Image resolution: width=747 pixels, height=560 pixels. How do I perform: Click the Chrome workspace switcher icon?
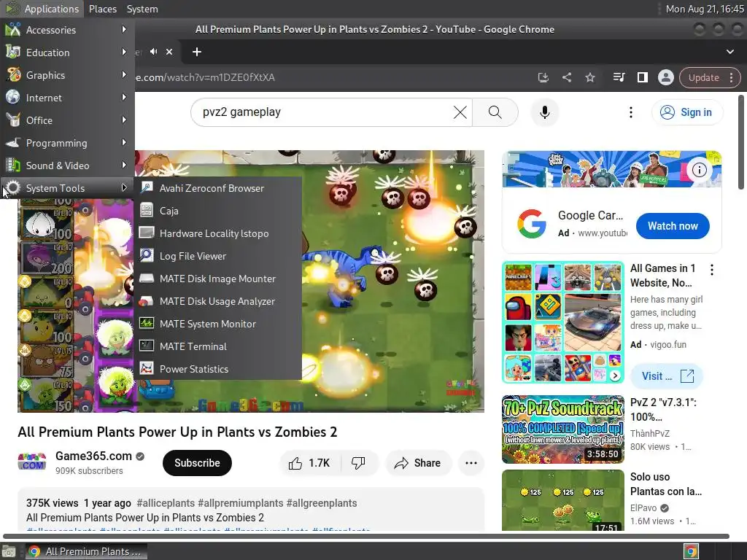[691, 551]
